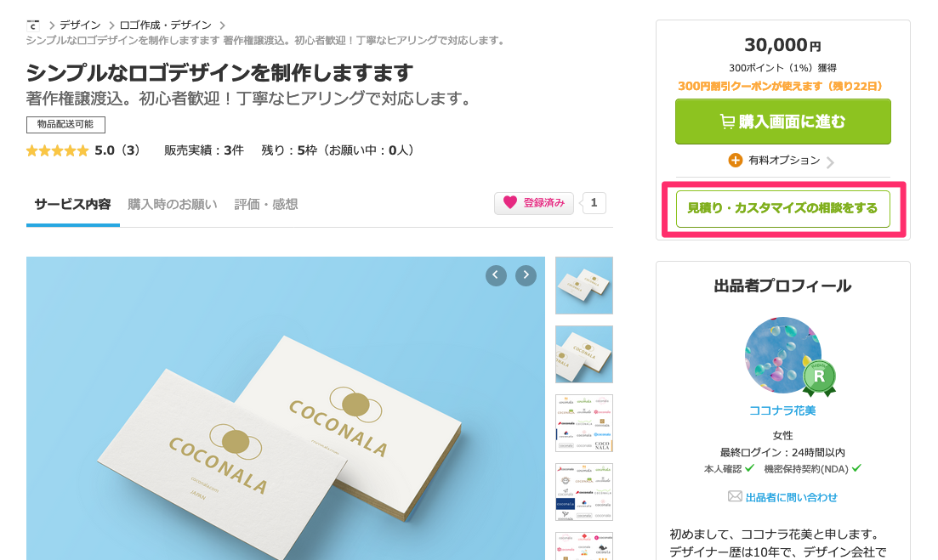Select the サービス内容 tab

pos(72,205)
